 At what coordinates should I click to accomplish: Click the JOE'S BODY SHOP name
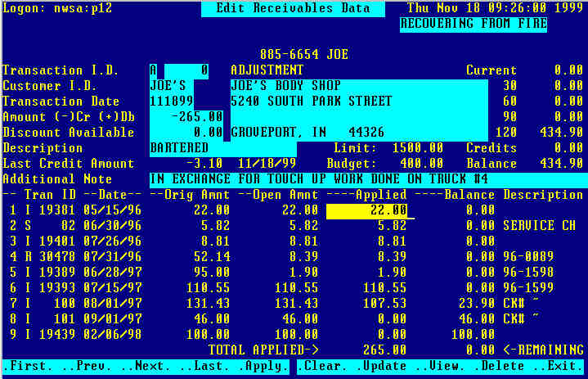click(x=285, y=86)
